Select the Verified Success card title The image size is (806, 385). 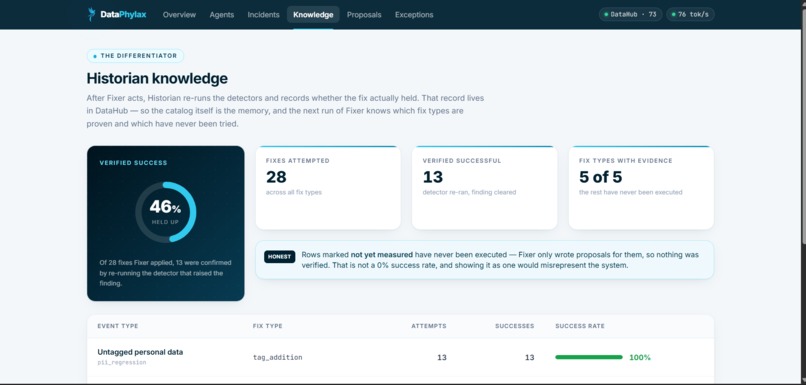133,162
